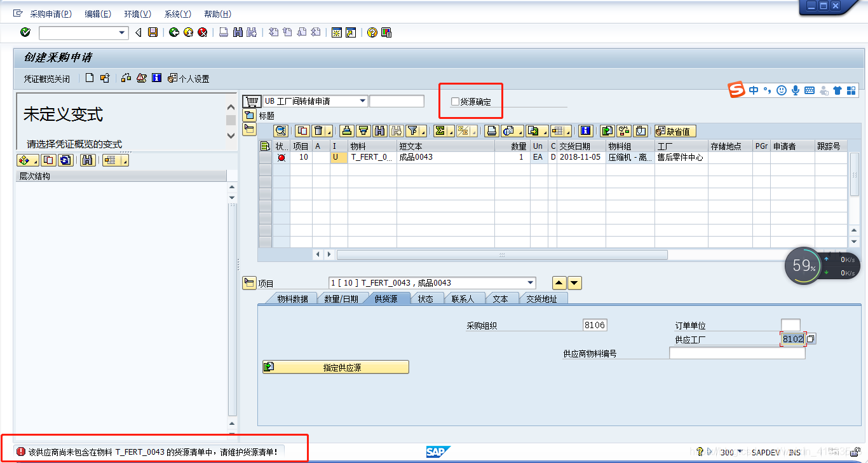Click the 300 client entry in status bar
This screenshot has height=463, width=868.
(727, 452)
